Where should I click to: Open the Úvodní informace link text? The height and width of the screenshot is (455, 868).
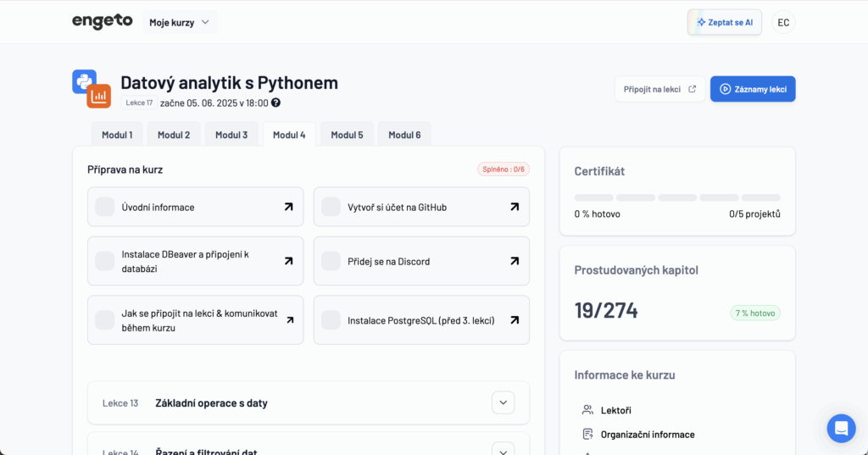pyautogui.click(x=158, y=207)
